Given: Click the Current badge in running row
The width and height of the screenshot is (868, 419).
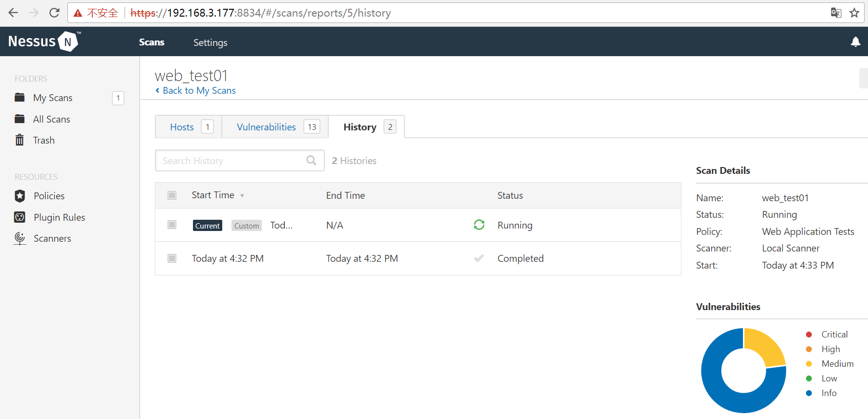Looking at the screenshot, I should 208,225.
